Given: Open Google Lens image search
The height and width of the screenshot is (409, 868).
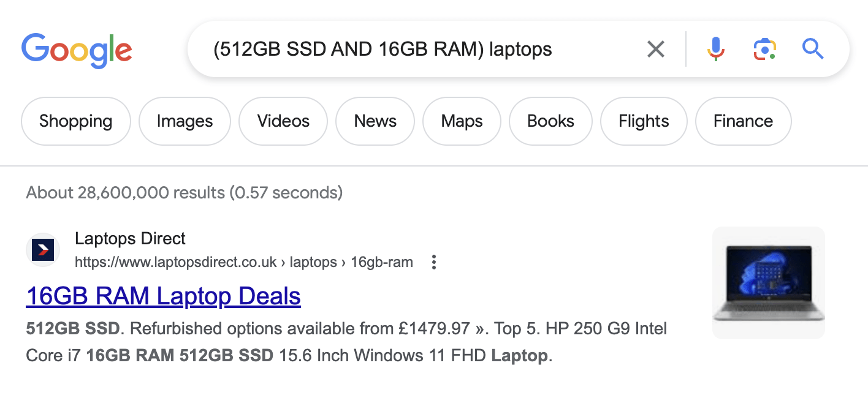Looking at the screenshot, I should point(764,49).
